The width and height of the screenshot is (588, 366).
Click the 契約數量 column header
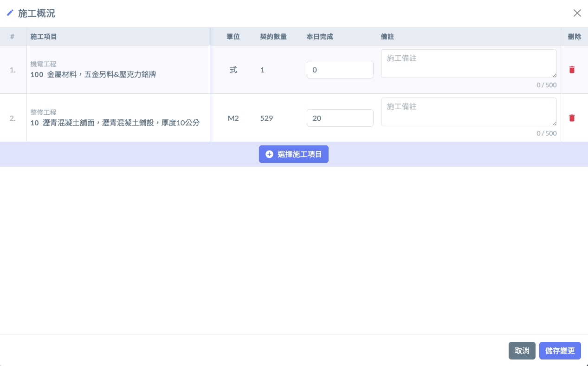tap(273, 37)
